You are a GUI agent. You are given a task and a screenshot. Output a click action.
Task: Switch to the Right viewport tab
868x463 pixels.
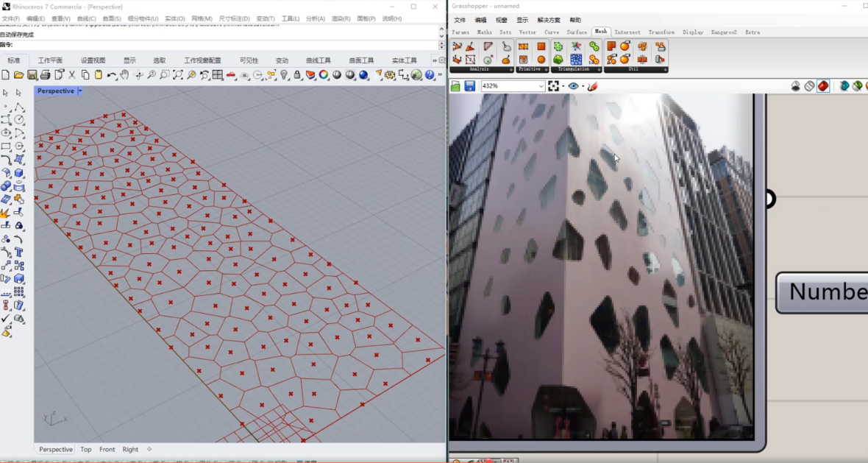(130, 449)
